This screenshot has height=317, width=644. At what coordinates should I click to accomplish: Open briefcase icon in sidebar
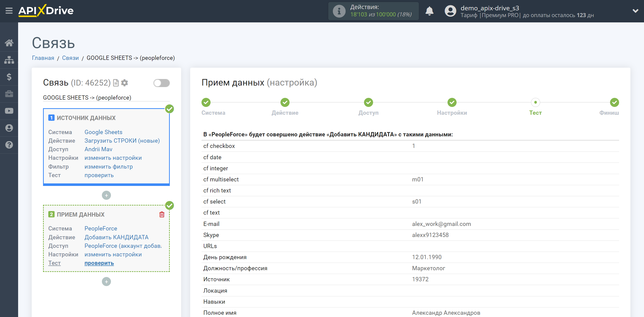coord(9,94)
